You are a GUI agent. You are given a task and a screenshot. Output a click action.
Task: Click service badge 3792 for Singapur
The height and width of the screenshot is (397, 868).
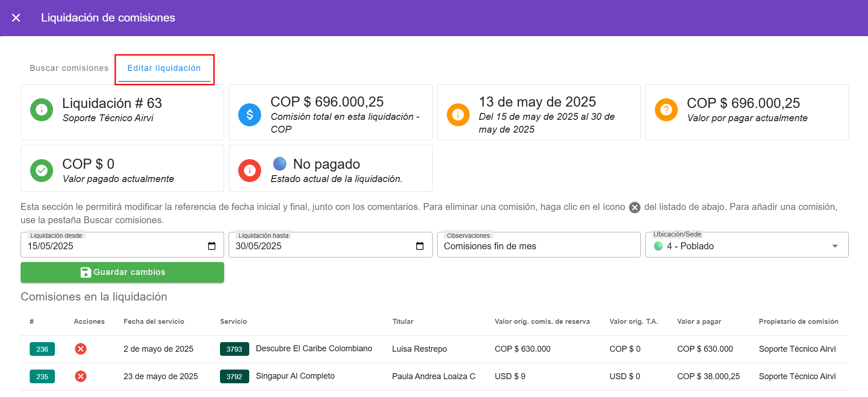234,376
